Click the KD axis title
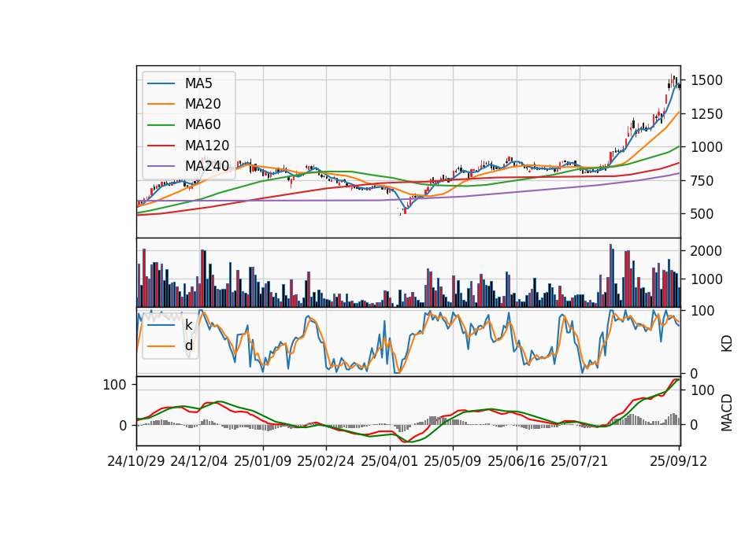Image resolution: width=756 pixels, height=543 pixels. (x=727, y=344)
